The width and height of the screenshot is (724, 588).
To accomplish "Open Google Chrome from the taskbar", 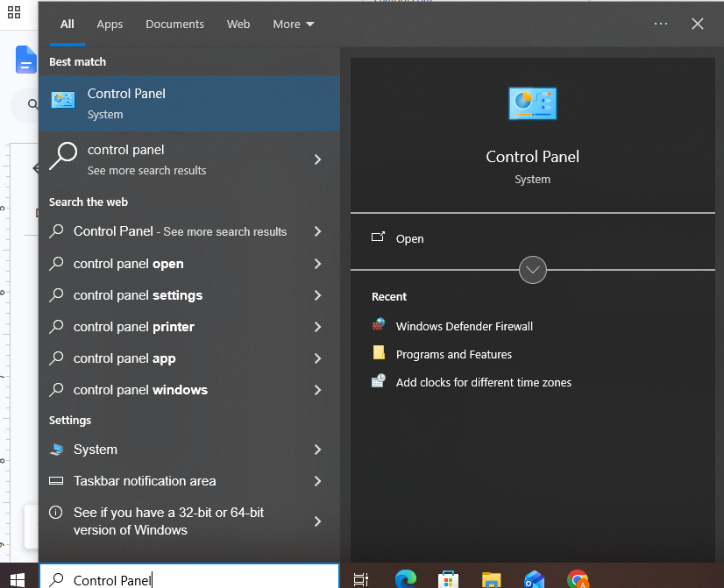I will pyautogui.click(x=578, y=578).
